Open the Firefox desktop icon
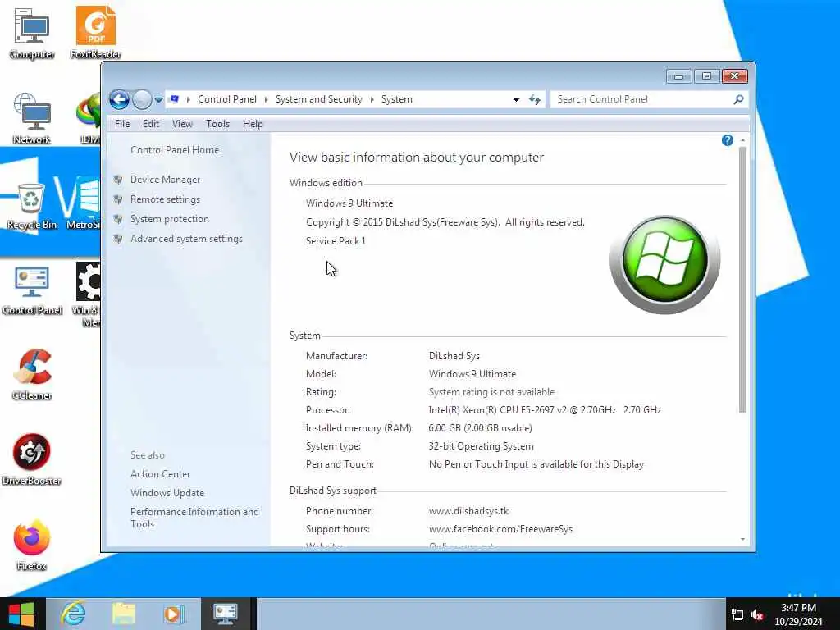The width and height of the screenshot is (840, 630). 32,545
